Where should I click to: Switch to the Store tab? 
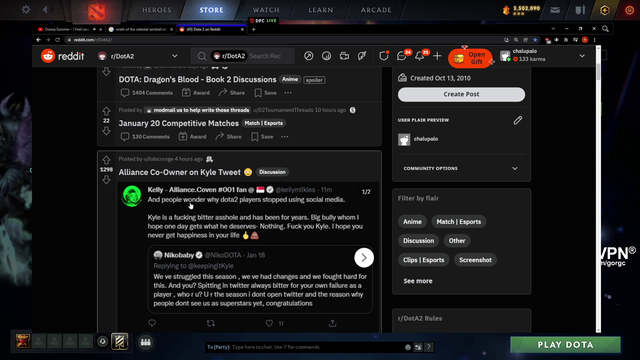pos(211,10)
